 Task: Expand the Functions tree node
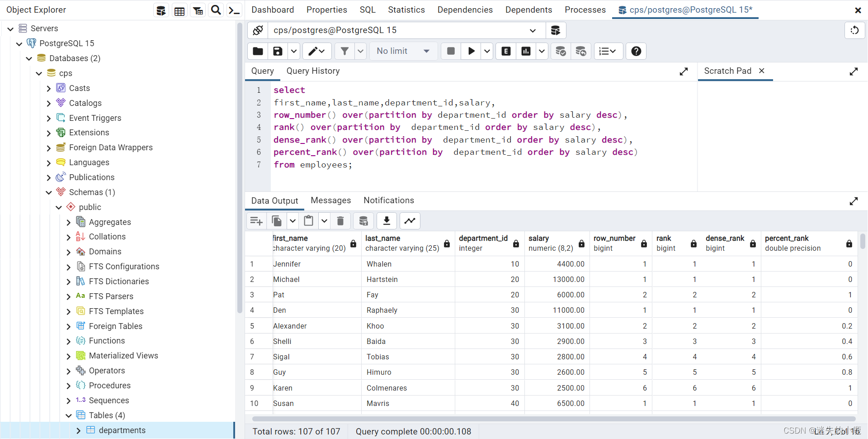coord(69,341)
